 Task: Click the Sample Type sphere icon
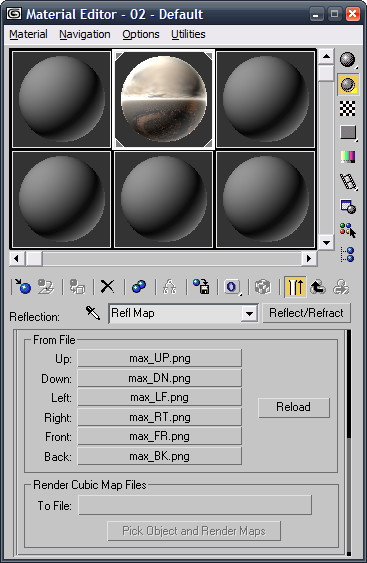point(347,60)
